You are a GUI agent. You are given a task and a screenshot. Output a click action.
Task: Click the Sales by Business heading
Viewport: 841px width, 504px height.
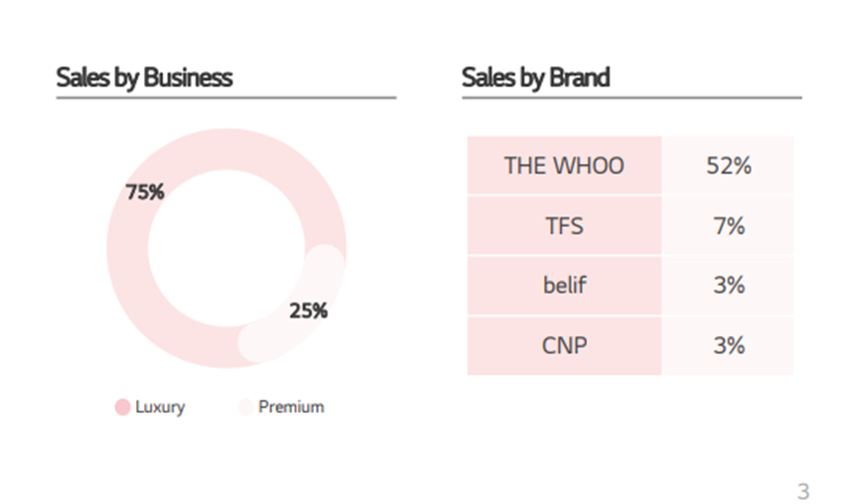pyautogui.click(x=144, y=77)
